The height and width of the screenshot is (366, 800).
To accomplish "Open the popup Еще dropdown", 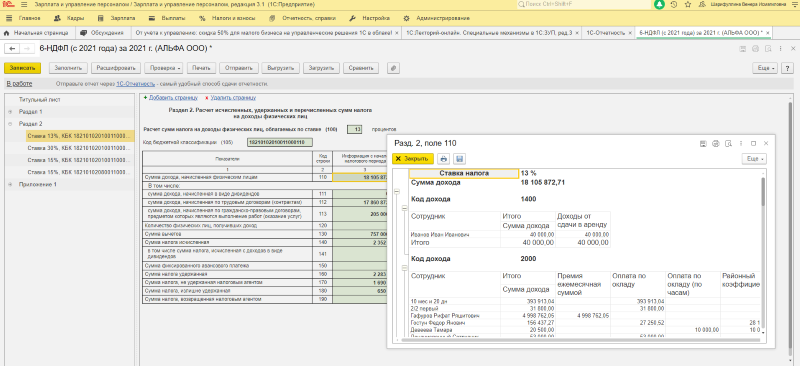I will 755,159.
